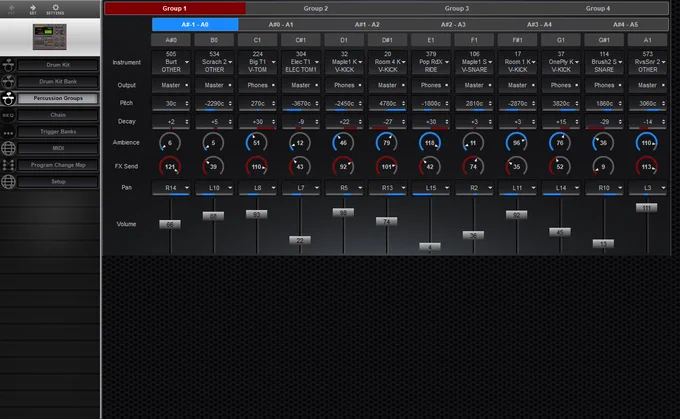Viewport: 680px width, 419px height.
Task: Select the A#2 - A3 note range tab
Action: 453,25
